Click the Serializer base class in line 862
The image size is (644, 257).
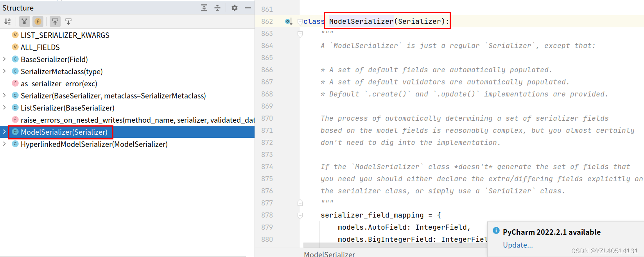(420, 21)
